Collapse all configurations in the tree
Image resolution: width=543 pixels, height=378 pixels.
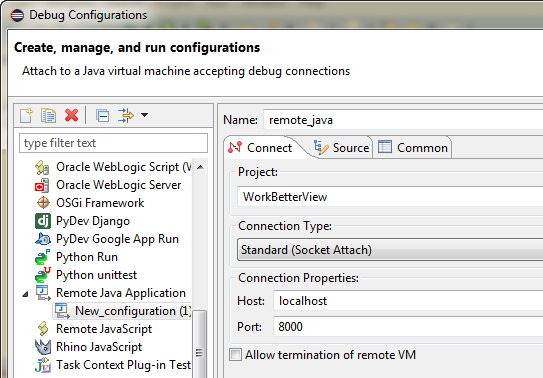point(103,116)
